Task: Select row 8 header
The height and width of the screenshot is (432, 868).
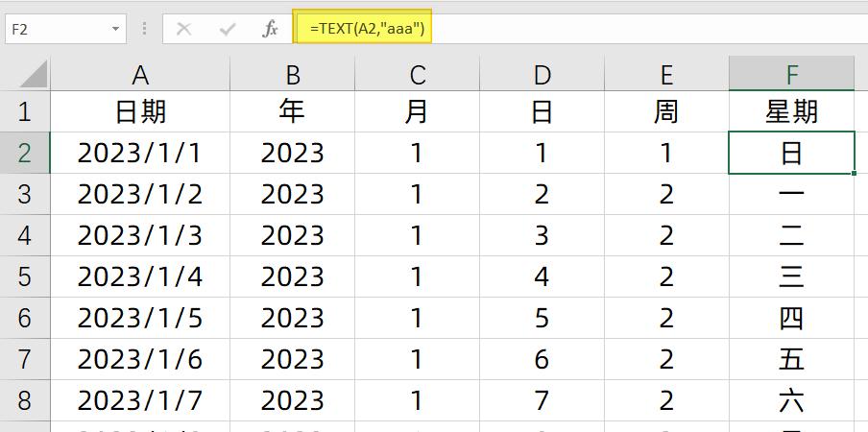Action: click(25, 400)
